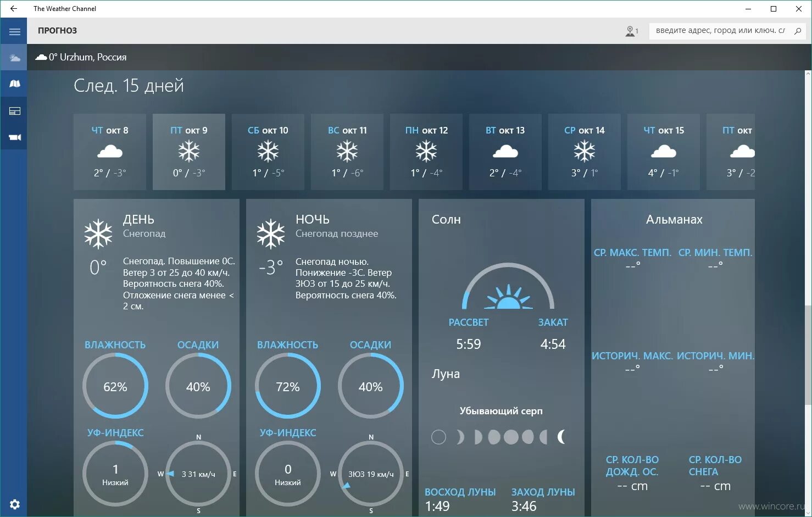Click the night humidity 72% gauge
Screen dimensions: 812x517
coord(288,386)
